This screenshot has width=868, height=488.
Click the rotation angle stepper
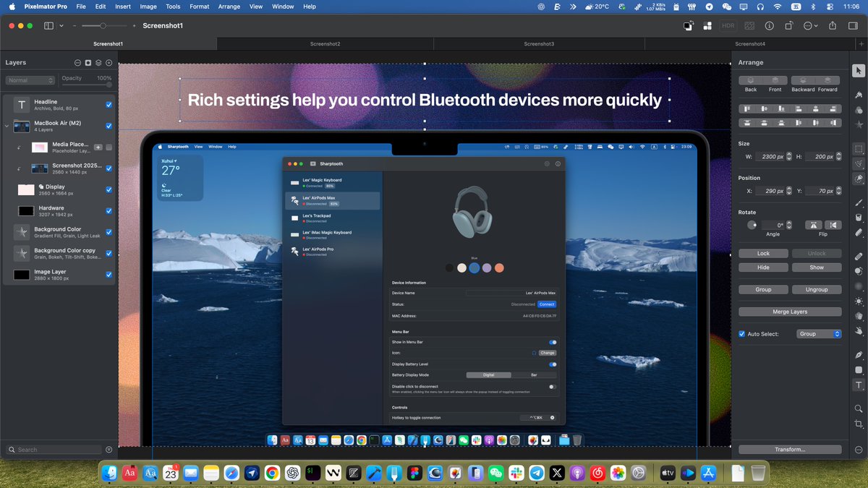pos(788,225)
